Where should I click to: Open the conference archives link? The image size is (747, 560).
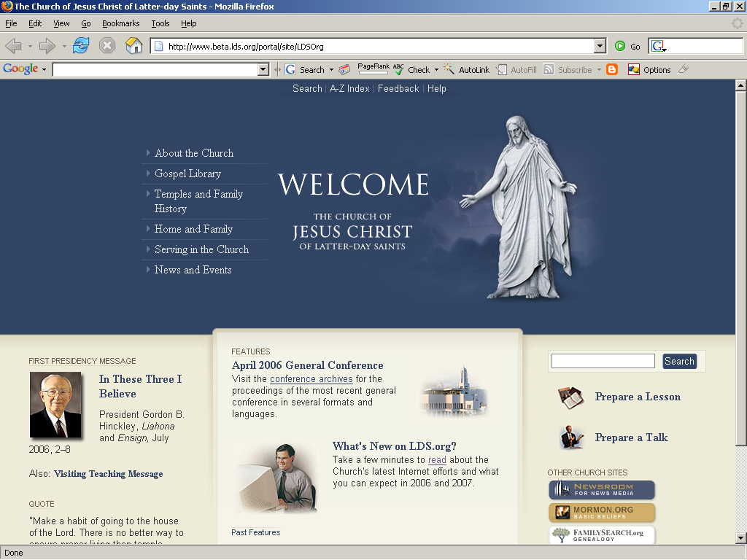[311, 379]
